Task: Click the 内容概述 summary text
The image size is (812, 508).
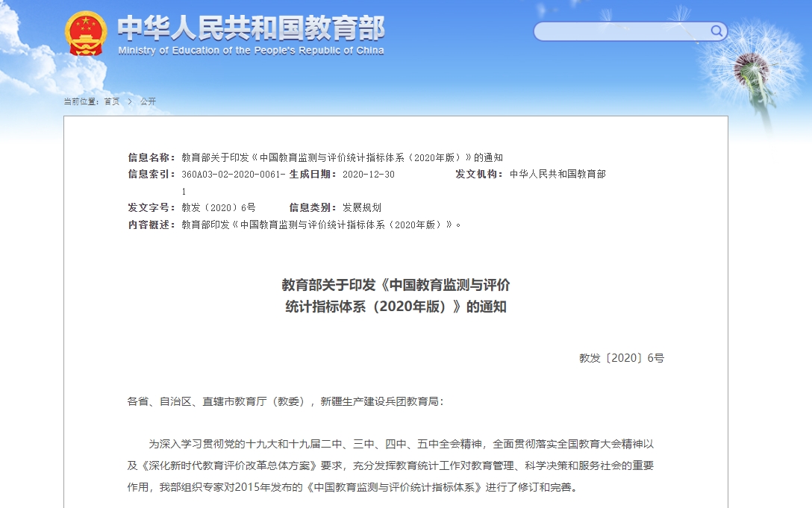Action: [321, 225]
